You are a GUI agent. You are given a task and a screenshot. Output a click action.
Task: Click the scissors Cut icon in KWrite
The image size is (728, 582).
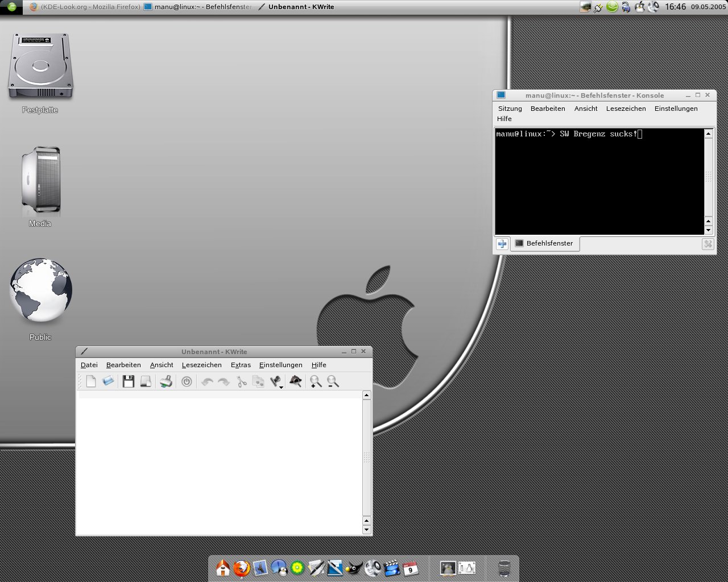pyautogui.click(x=242, y=381)
